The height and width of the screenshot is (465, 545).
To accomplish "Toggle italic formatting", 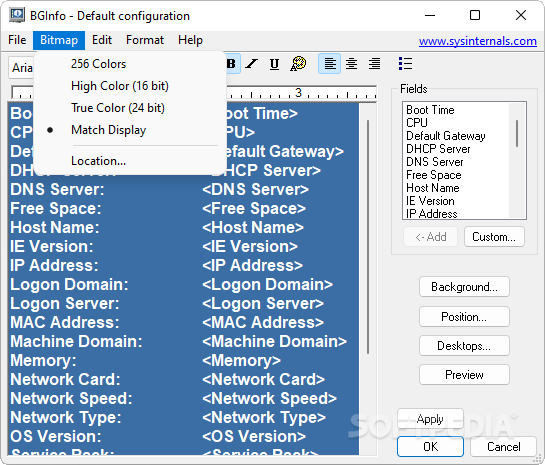I will tap(252, 64).
